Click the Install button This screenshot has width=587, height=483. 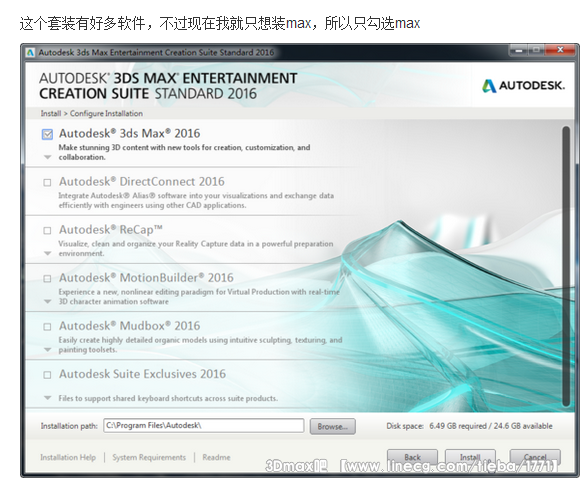pyautogui.click(x=470, y=457)
